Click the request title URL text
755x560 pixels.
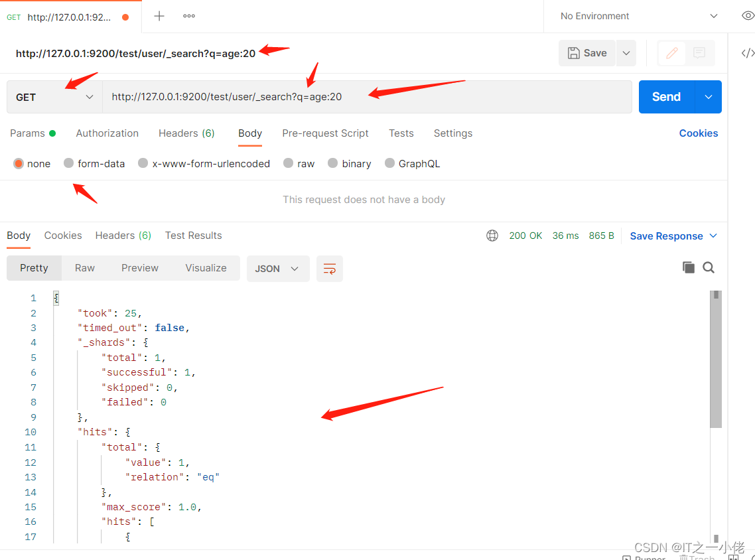pos(136,54)
